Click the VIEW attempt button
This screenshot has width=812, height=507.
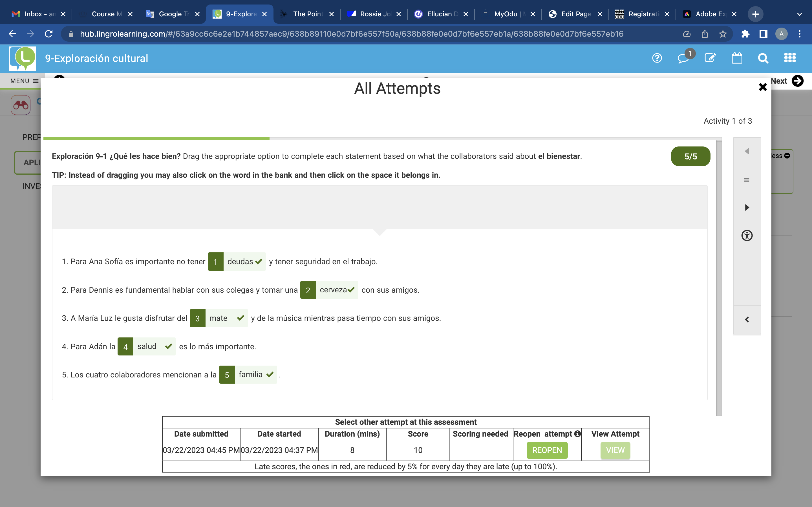click(x=615, y=450)
